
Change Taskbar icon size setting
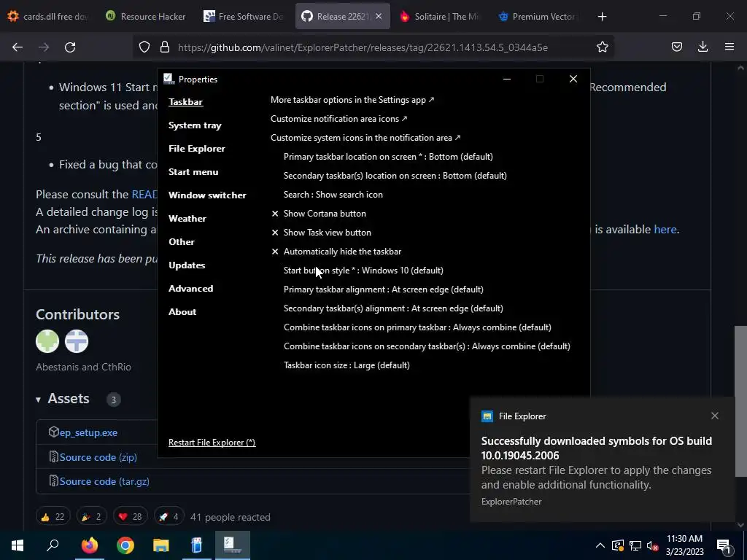(347, 365)
